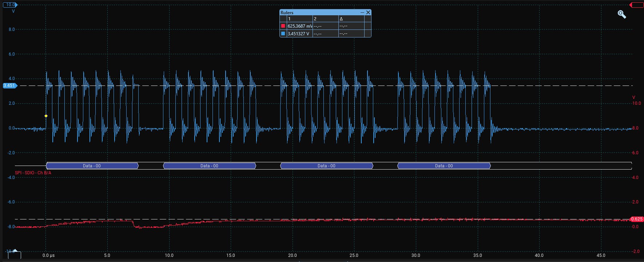Select the red 0.625 ruler handle
The image size is (644, 262).
[636, 219]
